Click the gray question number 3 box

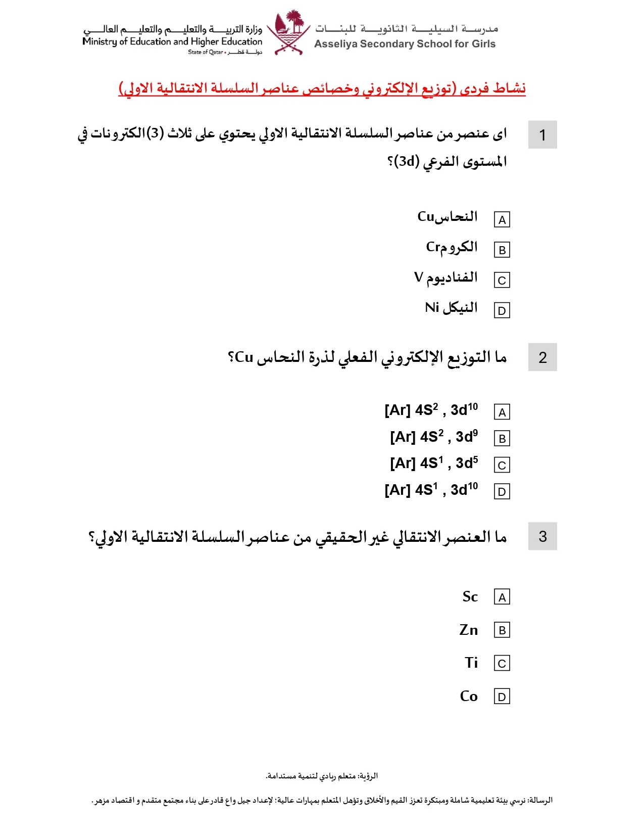pos(542,536)
